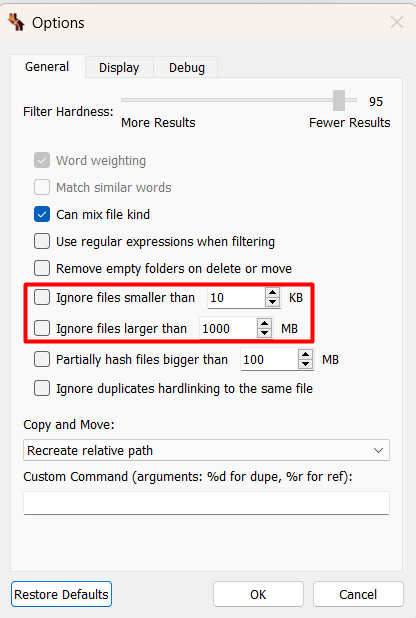Switch to the Display tab
The height and width of the screenshot is (618, 416).
click(x=119, y=67)
